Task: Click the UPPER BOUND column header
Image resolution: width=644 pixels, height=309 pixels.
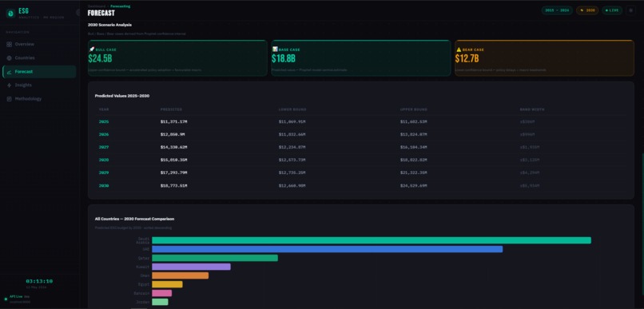Action: tap(414, 109)
